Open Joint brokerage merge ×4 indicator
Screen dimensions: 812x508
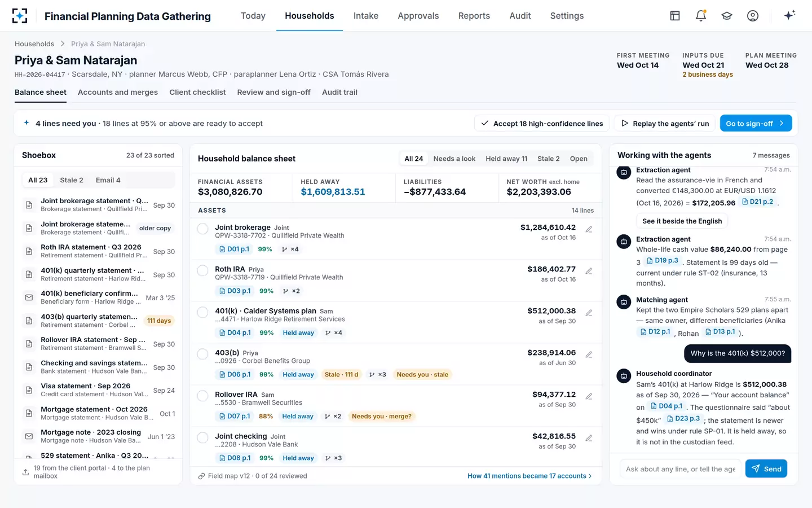click(290, 249)
